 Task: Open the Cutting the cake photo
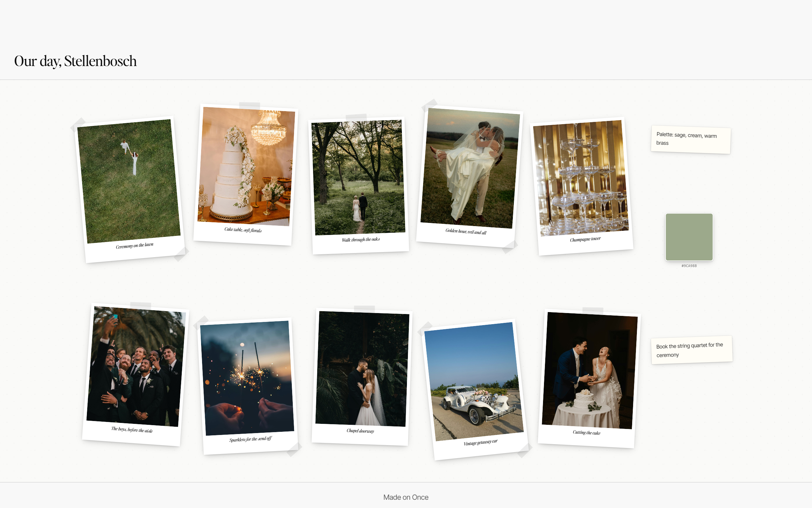point(590,370)
